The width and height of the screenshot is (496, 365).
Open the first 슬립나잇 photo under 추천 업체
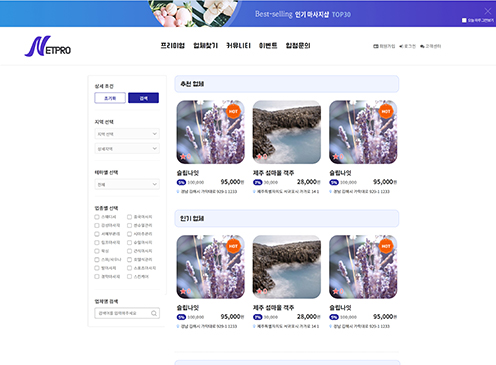(210, 132)
